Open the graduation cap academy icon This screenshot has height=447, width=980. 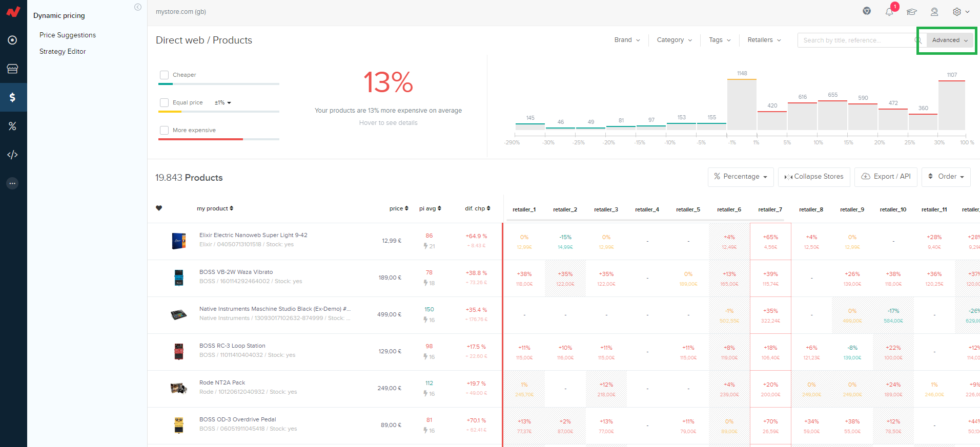tap(912, 12)
